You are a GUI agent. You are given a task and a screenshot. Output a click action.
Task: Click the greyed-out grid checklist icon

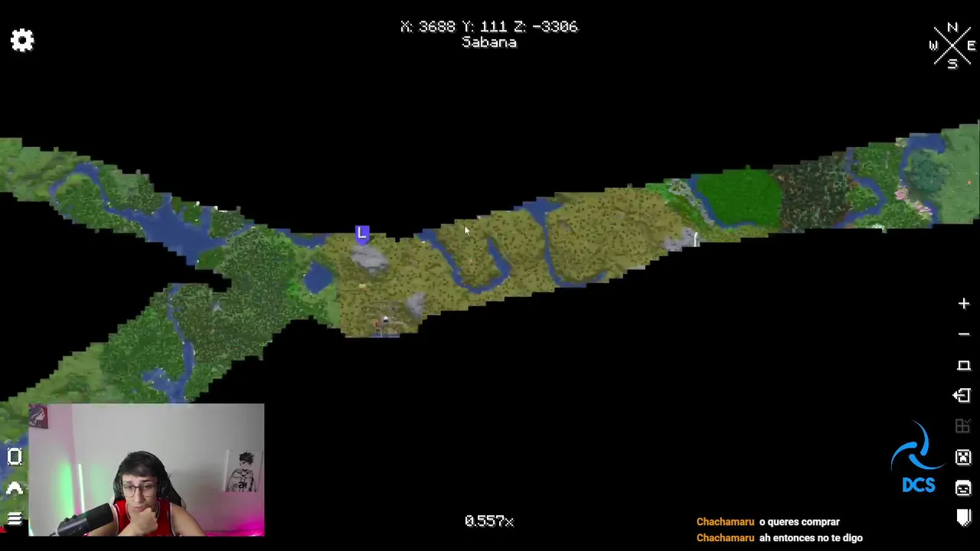(x=962, y=427)
